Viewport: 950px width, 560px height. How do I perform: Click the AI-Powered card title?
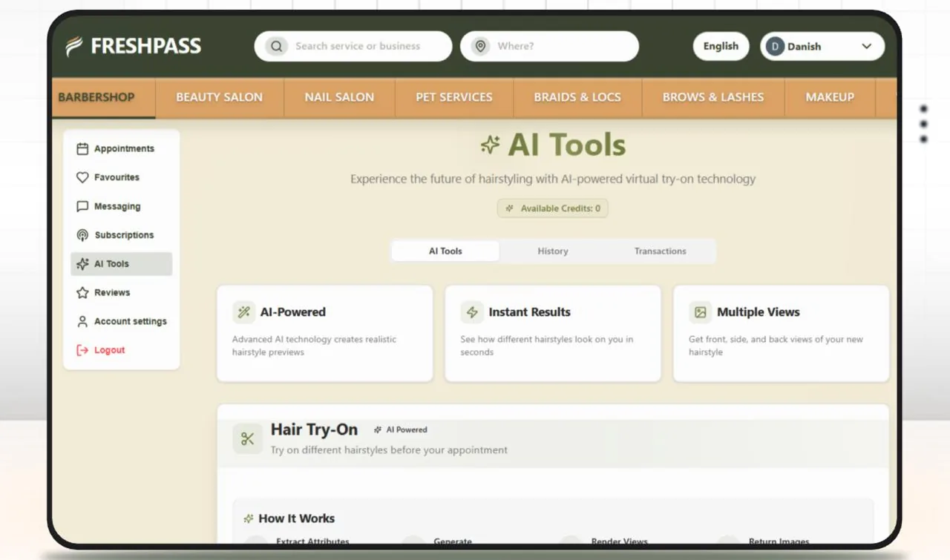coord(292,312)
